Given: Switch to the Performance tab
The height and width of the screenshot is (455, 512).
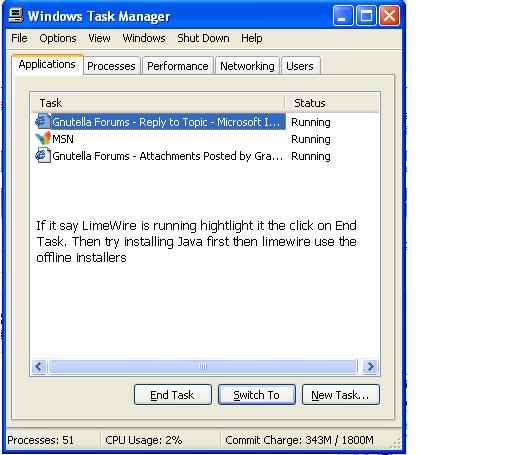Looking at the screenshot, I should point(178,66).
